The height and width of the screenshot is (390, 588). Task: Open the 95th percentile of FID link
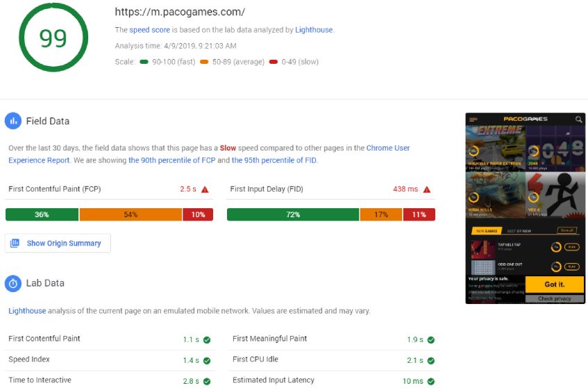click(274, 160)
